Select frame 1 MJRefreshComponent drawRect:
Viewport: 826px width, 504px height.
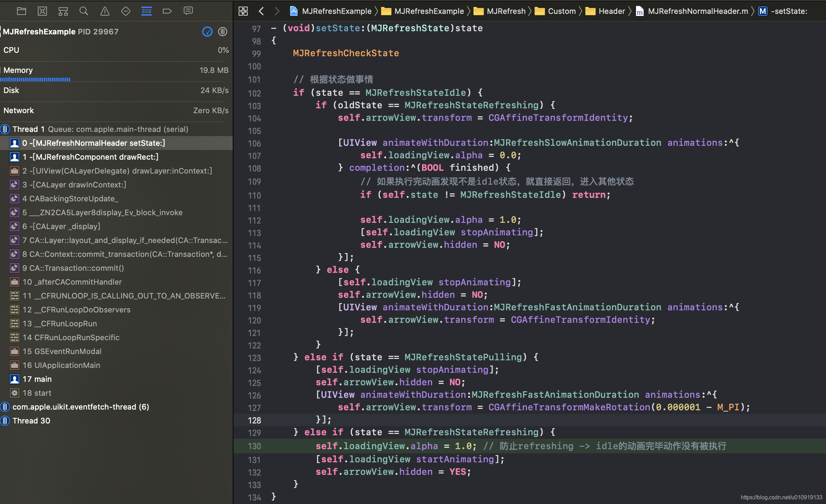[90, 157]
